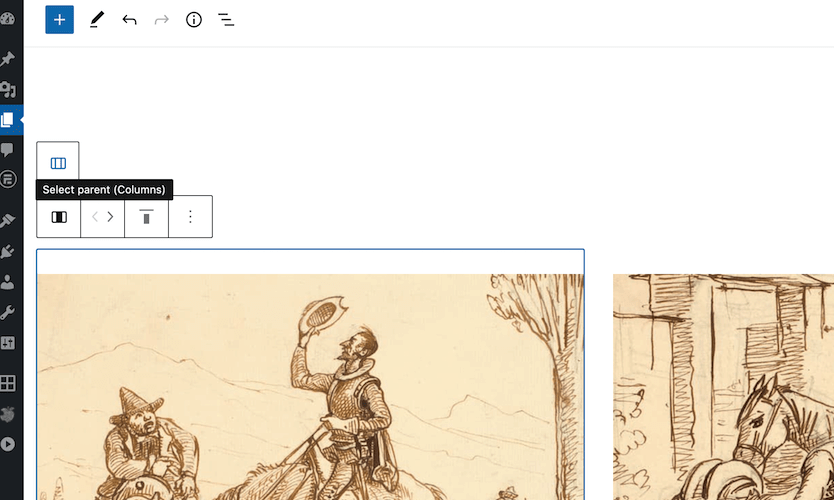The height and width of the screenshot is (500, 834).
Task: Open Posts pushpin in admin sidebar
Action: click(x=7, y=59)
